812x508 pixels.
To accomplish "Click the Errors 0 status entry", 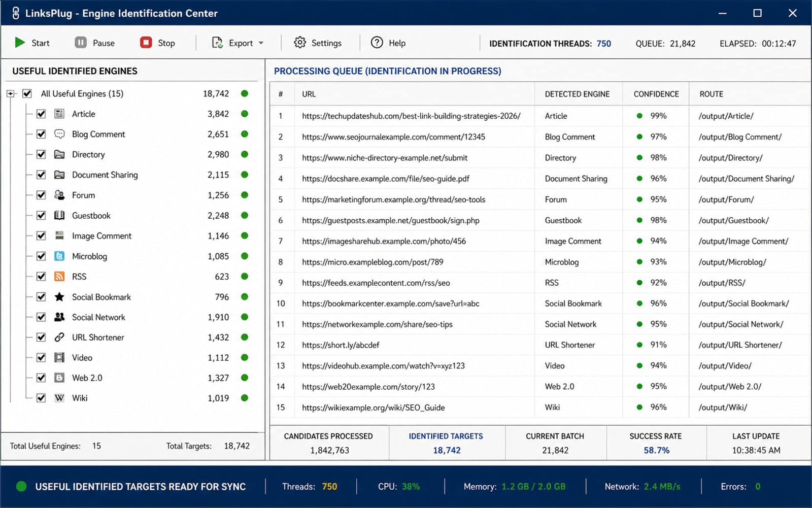I will point(740,486).
